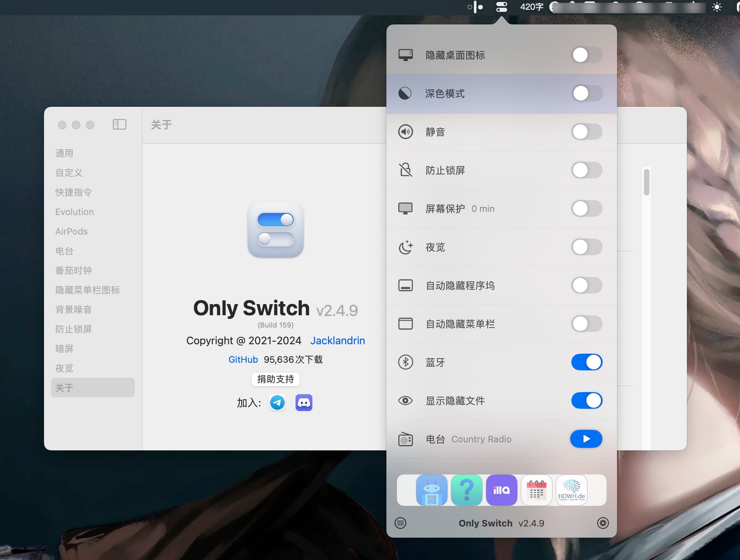Viewport: 740px width, 560px height.
Task: Click the Only Switch menu bar icon
Action: click(502, 7)
